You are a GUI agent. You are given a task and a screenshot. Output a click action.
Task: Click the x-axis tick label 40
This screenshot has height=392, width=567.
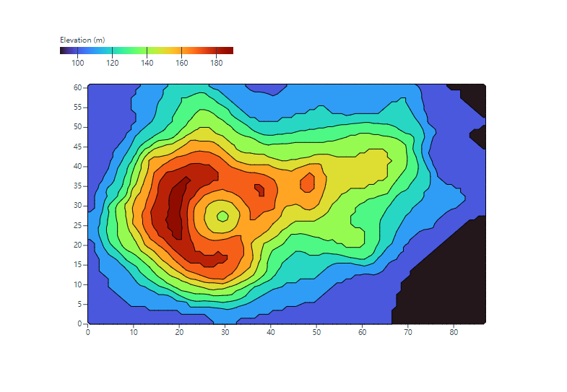pyautogui.click(x=271, y=333)
